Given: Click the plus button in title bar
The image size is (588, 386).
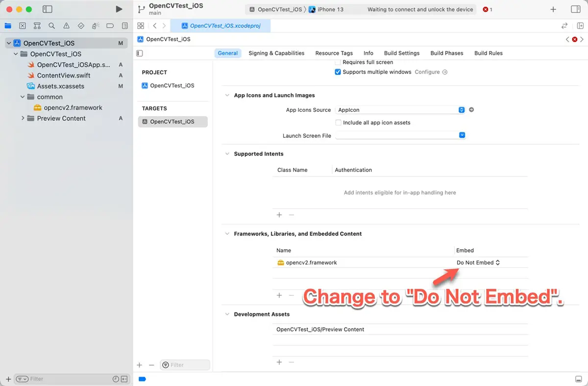Looking at the screenshot, I should [553, 9].
